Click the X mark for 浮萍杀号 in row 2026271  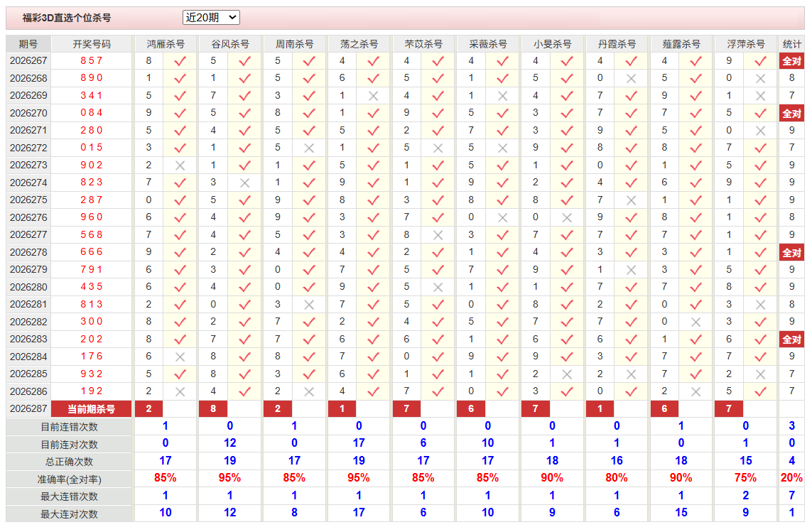(760, 131)
